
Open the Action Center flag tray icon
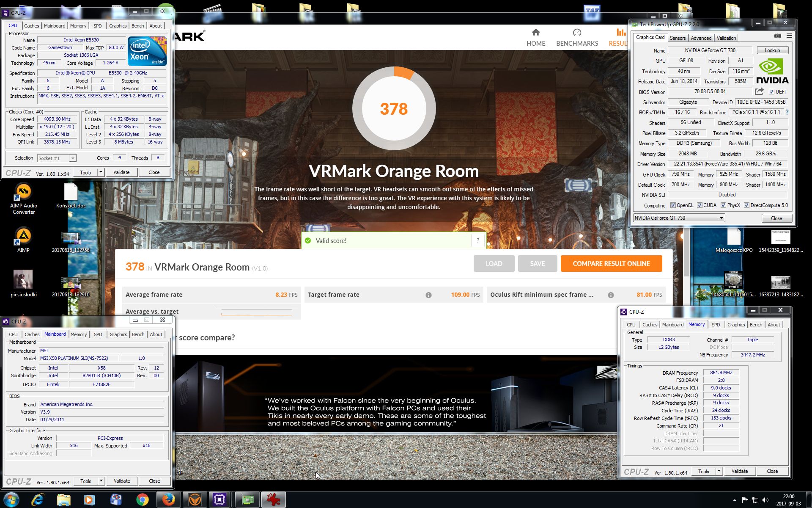coord(745,500)
